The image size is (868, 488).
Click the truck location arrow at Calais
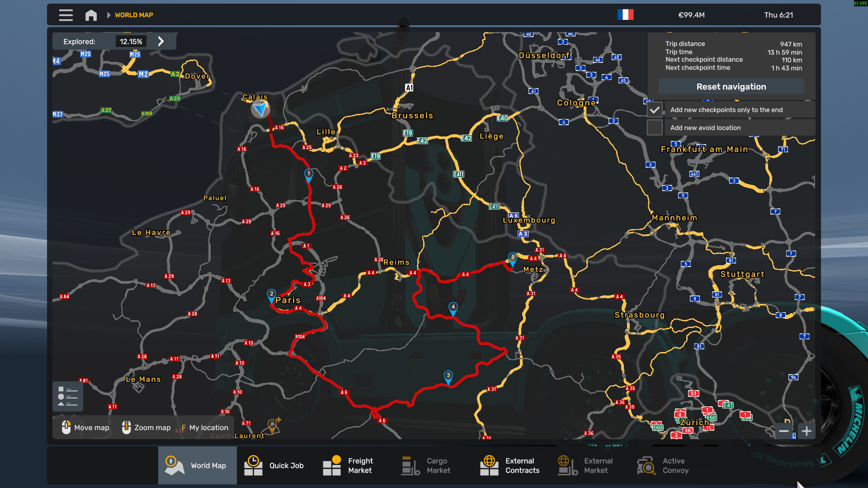pos(260,109)
